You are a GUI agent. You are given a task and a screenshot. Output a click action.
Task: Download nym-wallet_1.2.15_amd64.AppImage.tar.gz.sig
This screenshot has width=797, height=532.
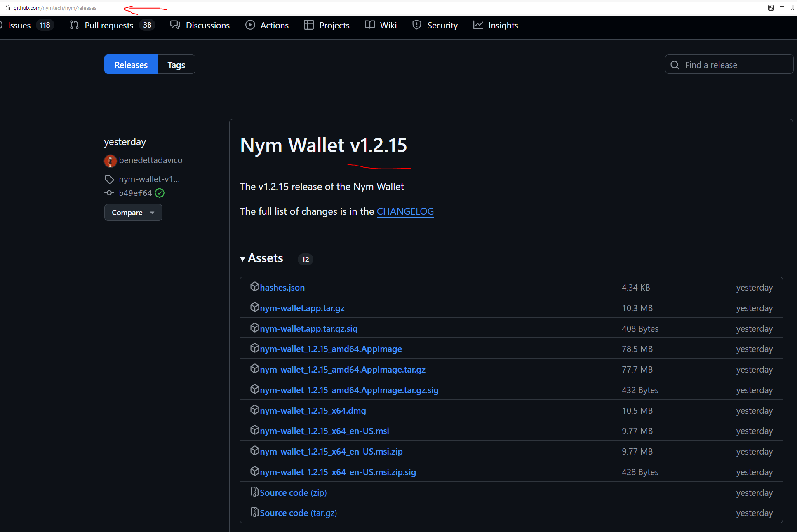[x=349, y=390]
